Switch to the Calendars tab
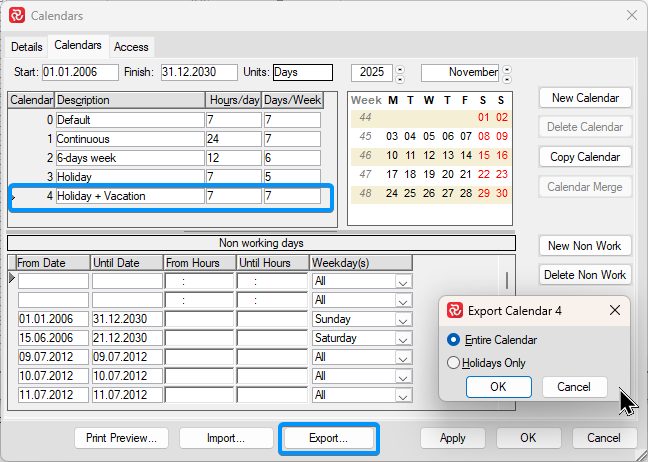The image size is (648, 462). coord(78,45)
